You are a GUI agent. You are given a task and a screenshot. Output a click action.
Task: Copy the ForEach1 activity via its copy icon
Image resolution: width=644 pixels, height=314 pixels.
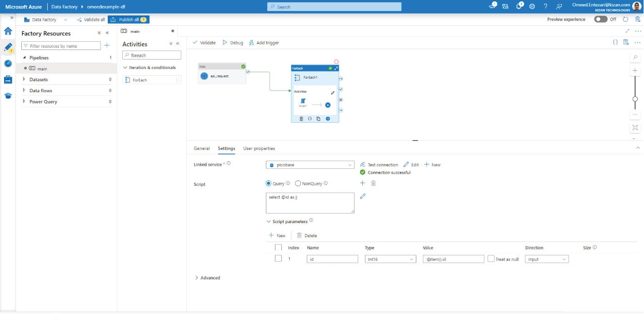click(319, 119)
